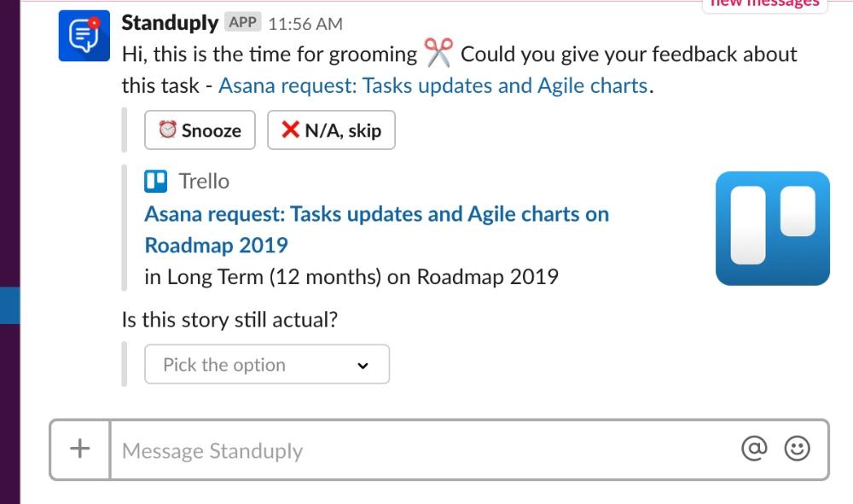Click the Standuply app avatar icon
This screenshot has height=504, width=853.
pyautogui.click(x=84, y=36)
